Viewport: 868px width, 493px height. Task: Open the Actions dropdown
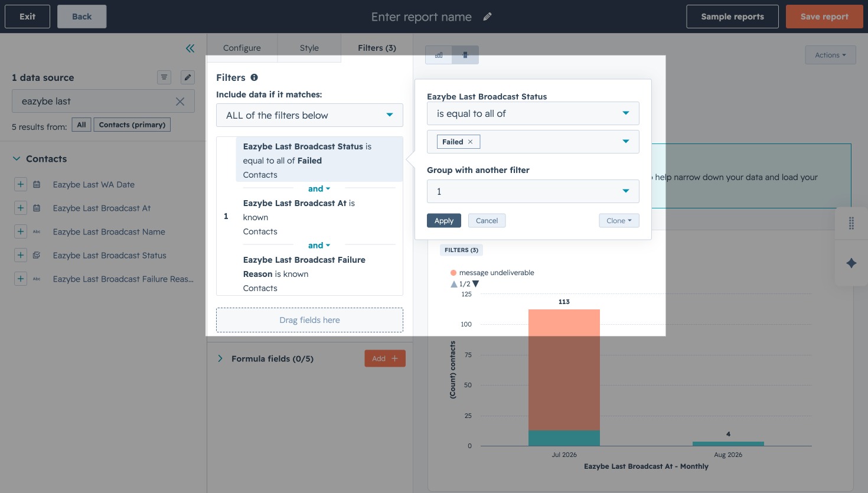(830, 55)
